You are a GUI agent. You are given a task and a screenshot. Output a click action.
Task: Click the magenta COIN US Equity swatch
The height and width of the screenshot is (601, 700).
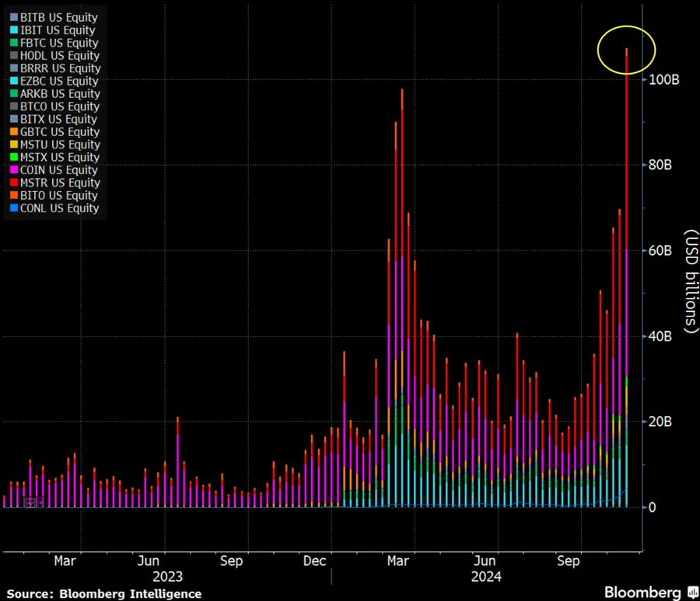[12, 170]
